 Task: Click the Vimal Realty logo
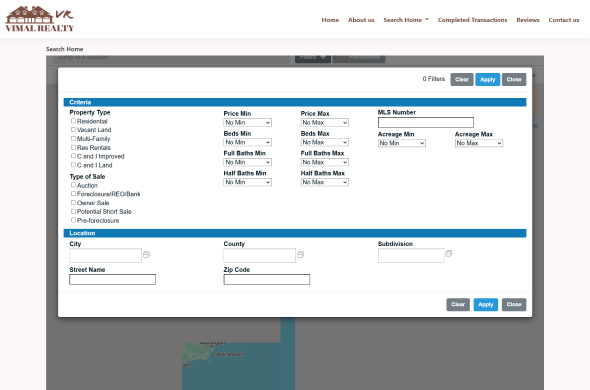click(x=40, y=19)
